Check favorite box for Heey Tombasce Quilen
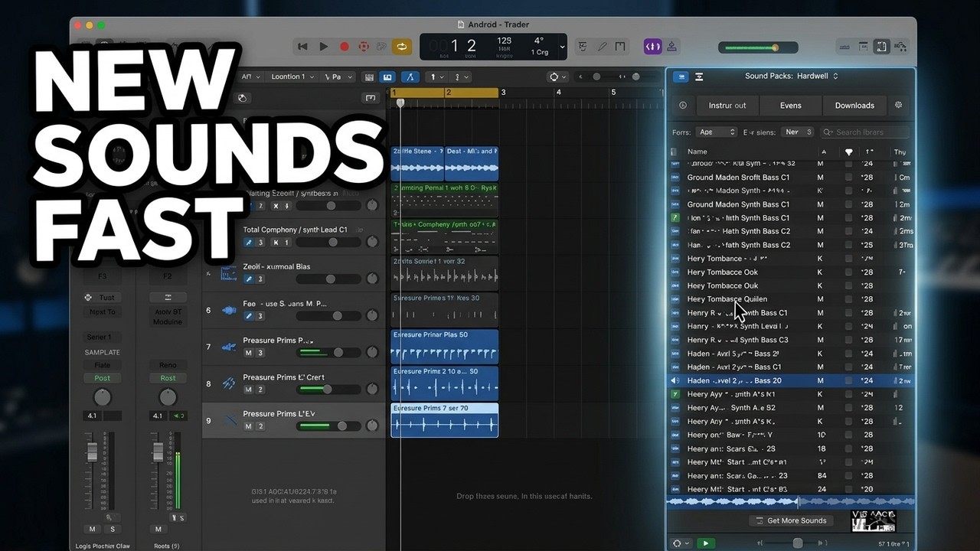The width and height of the screenshot is (980, 551). tap(848, 299)
